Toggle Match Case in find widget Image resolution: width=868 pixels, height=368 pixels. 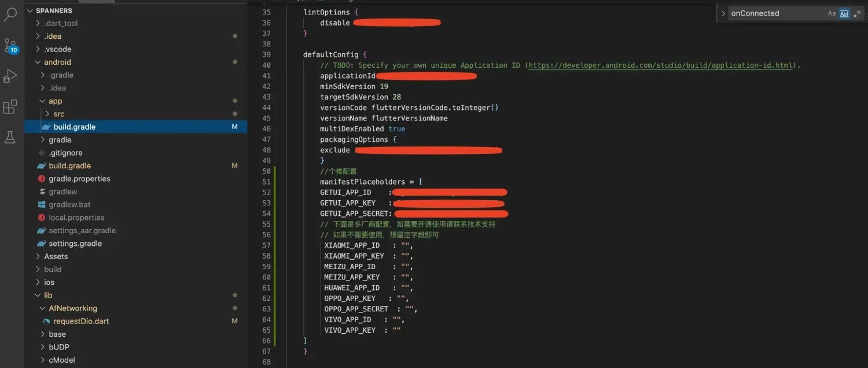pos(832,13)
